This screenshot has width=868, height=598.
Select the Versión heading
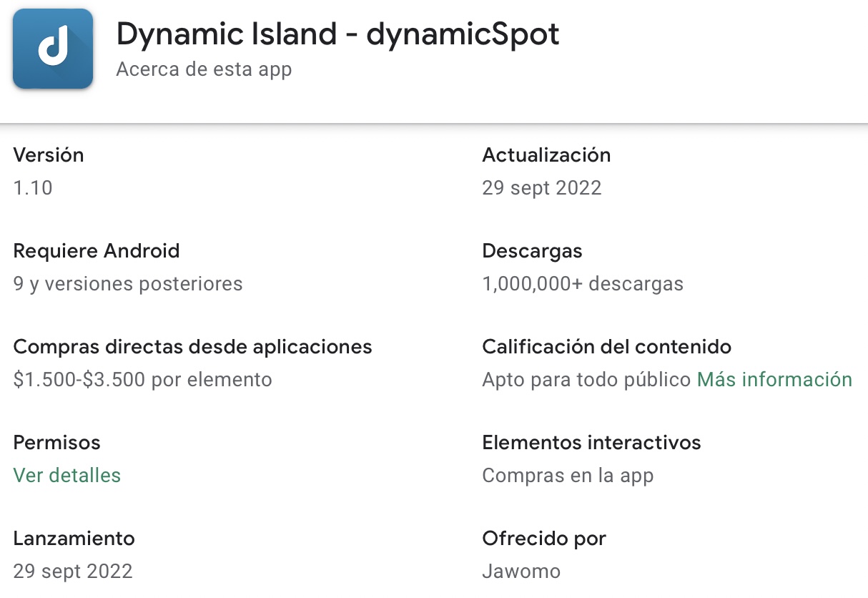pyautogui.click(x=49, y=155)
